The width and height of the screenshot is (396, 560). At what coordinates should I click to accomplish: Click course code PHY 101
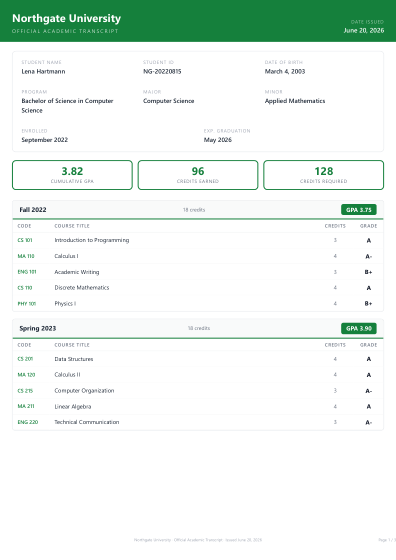(27, 304)
